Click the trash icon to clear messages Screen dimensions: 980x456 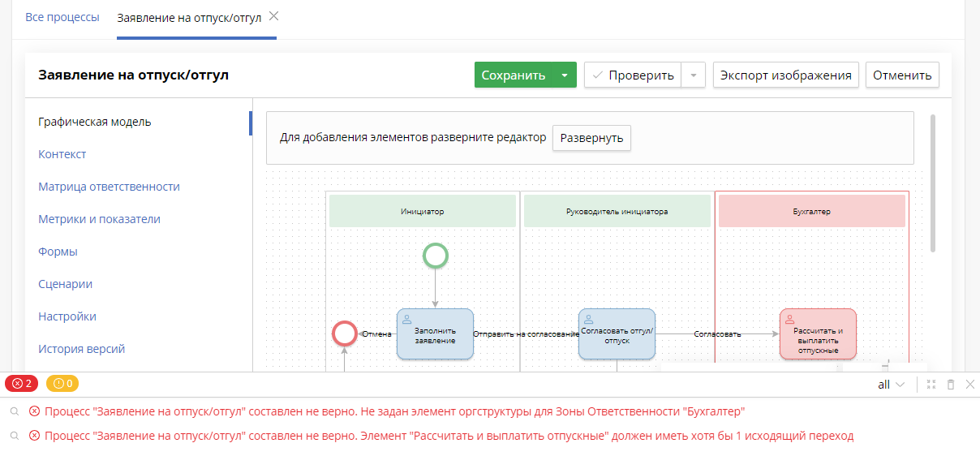[x=951, y=385]
